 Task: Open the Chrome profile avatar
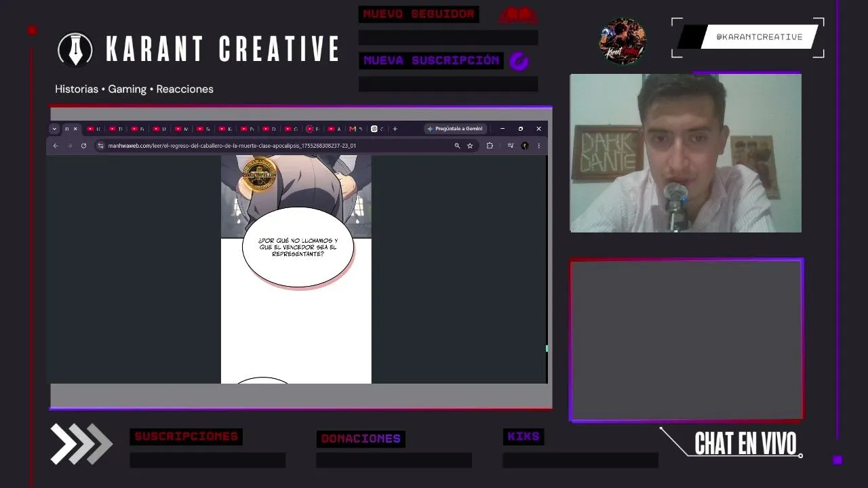(x=525, y=146)
